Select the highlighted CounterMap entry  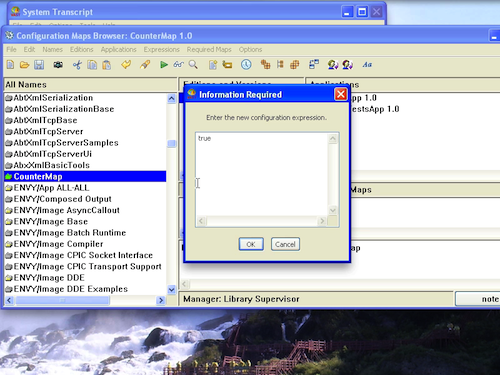[x=85, y=176]
